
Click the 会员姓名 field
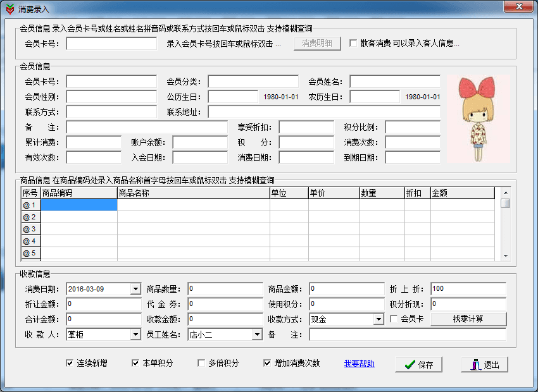click(x=395, y=82)
